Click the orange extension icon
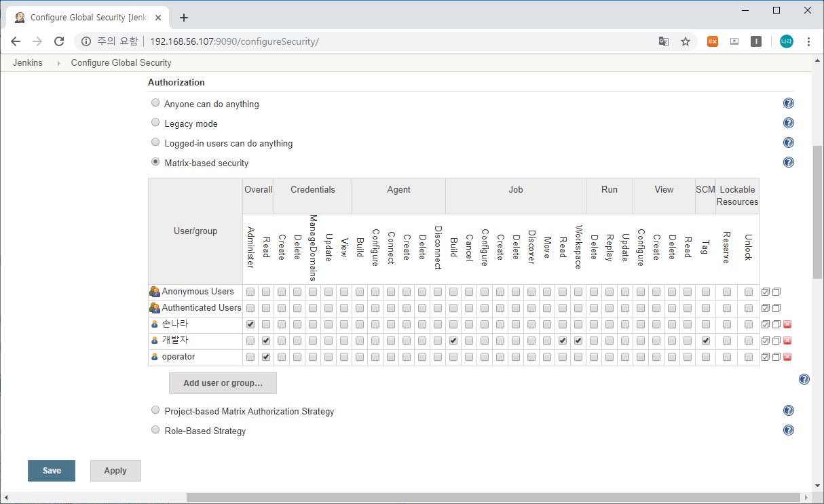Viewport: 824px width, 504px height. pyautogui.click(x=713, y=41)
